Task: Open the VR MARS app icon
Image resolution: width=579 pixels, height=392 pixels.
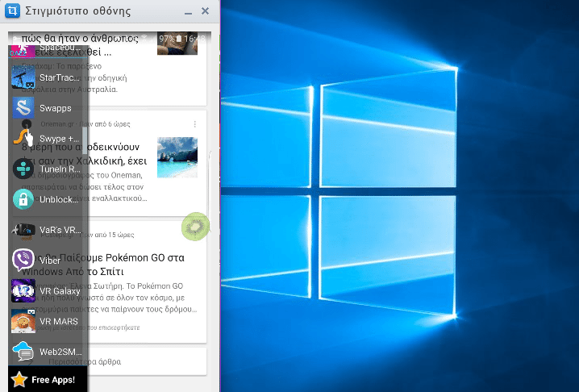Action: tap(23, 321)
